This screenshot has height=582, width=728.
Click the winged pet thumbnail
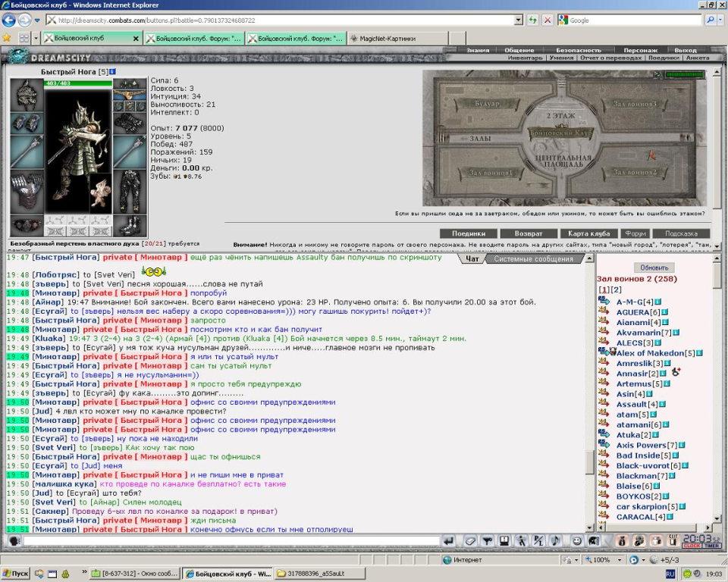click(x=100, y=192)
